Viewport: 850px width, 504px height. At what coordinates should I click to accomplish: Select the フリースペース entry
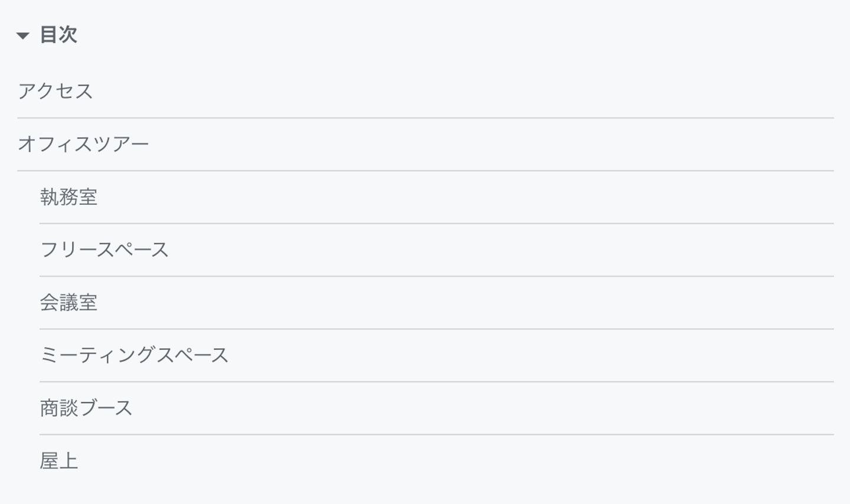[104, 250]
